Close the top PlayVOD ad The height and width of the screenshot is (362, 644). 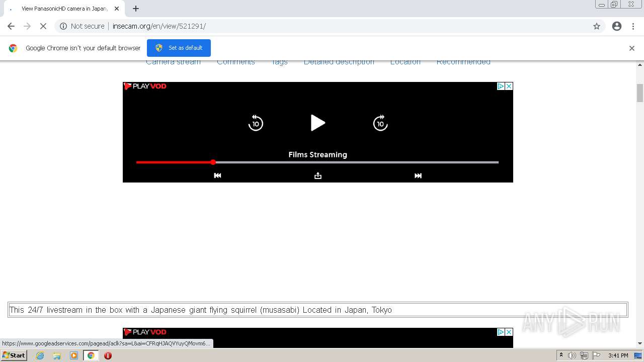click(x=509, y=86)
